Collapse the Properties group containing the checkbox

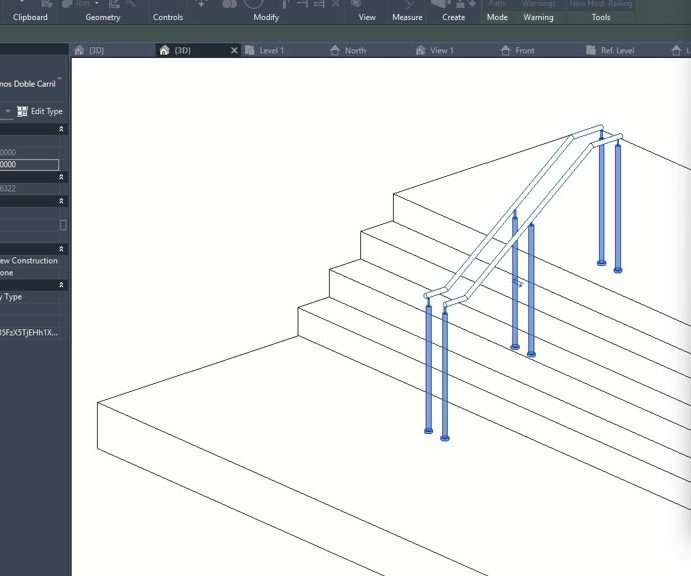tap(61, 201)
